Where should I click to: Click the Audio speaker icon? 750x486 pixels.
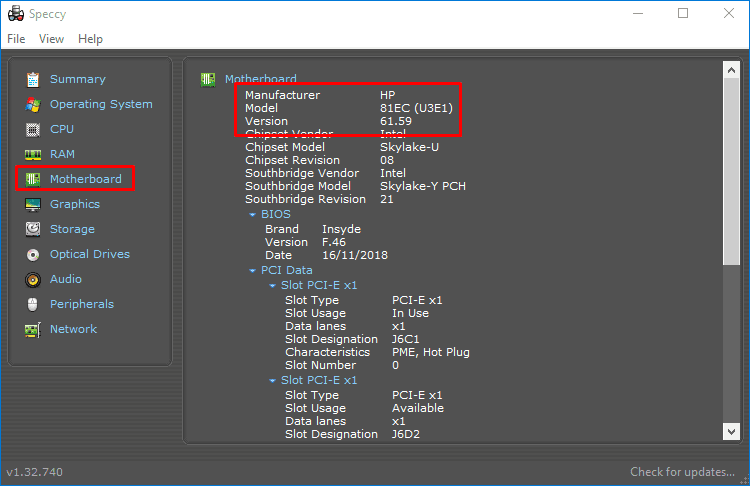click(x=33, y=279)
